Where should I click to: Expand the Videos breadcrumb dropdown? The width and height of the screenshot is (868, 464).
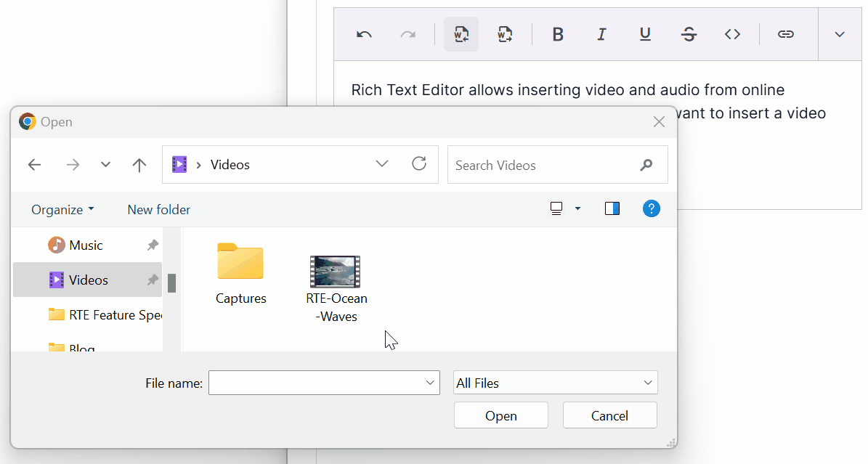(x=382, y=164)
